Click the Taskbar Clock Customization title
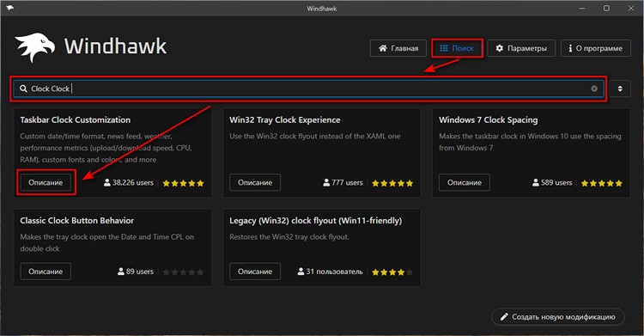Viewport: 644px width, 336px height. coord(76,120)
